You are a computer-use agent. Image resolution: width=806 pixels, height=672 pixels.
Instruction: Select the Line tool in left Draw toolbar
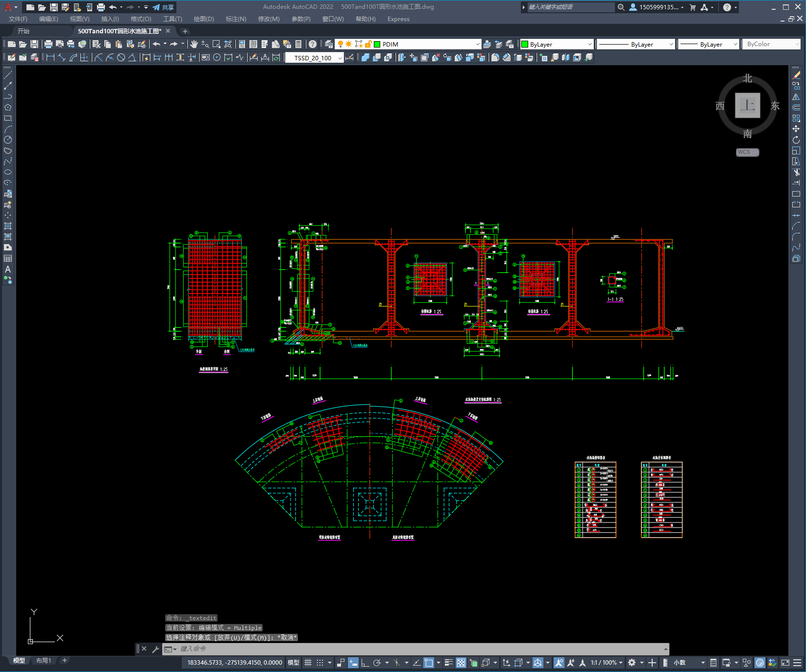pos(8,75)
